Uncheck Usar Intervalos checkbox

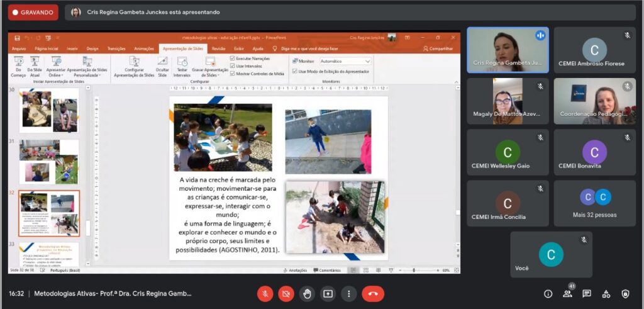(x=233, y=65)
